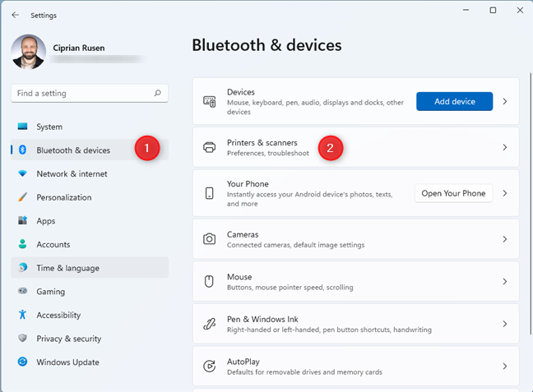
Task: Go to Personalization settings
Action: click(90, 197)
